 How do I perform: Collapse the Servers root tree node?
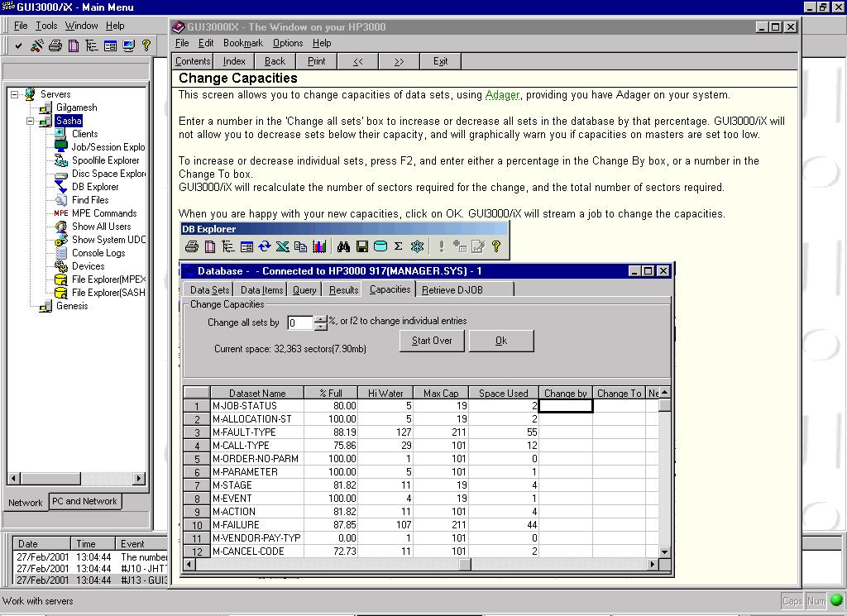click(15, 94)
